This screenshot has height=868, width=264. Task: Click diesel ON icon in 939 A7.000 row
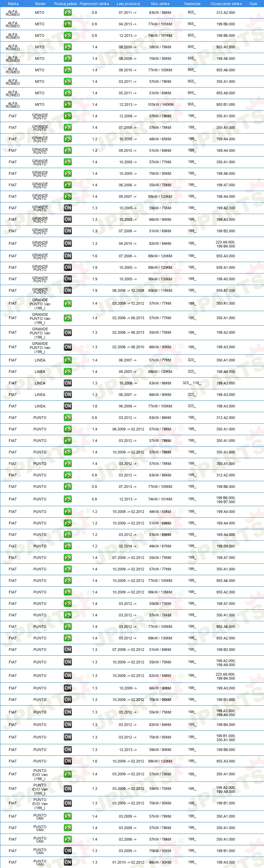click(x=68, y=290)
